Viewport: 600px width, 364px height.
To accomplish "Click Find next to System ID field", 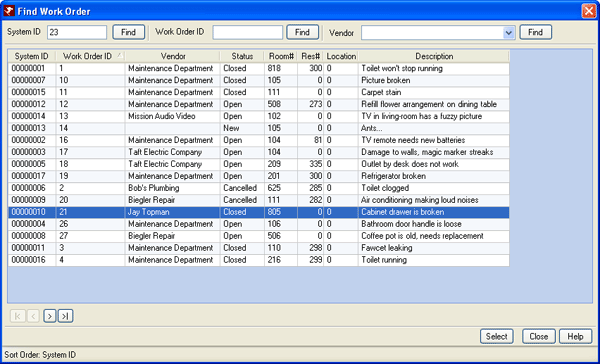I will point(129,32).
